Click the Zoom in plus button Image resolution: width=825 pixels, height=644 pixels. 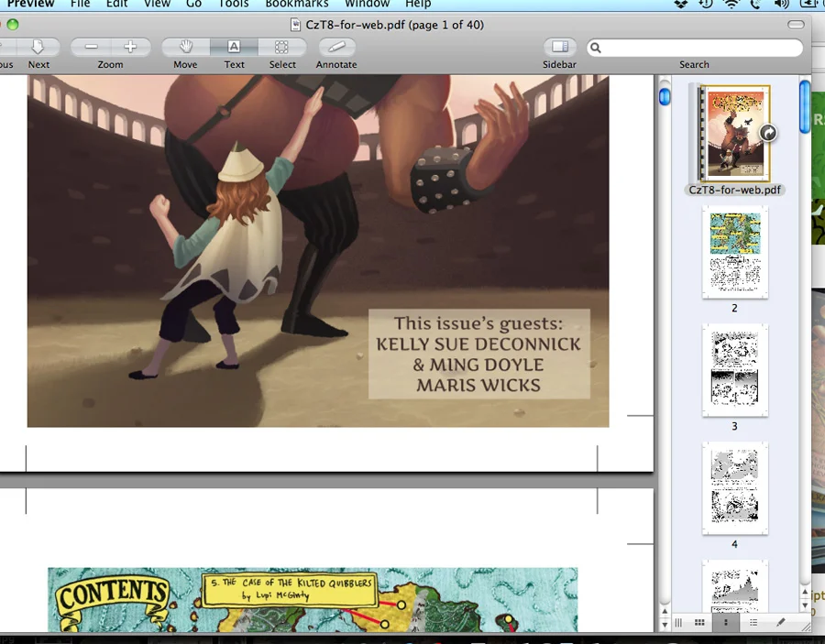(x=130, y=47)
